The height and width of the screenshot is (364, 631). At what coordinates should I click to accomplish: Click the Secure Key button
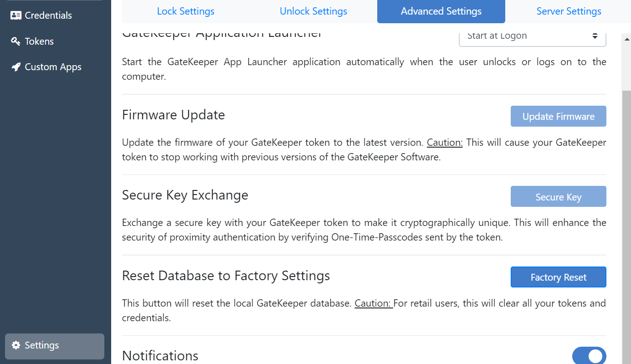pos(558,197)
